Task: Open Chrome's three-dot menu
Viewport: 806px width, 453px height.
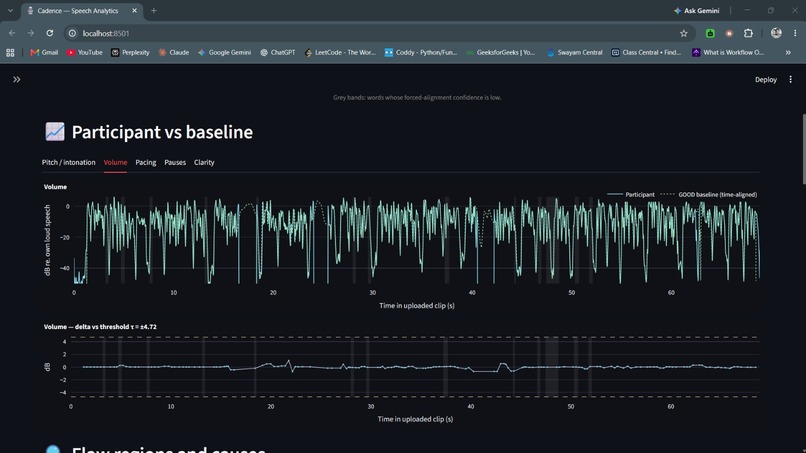Action: point(795,33)
